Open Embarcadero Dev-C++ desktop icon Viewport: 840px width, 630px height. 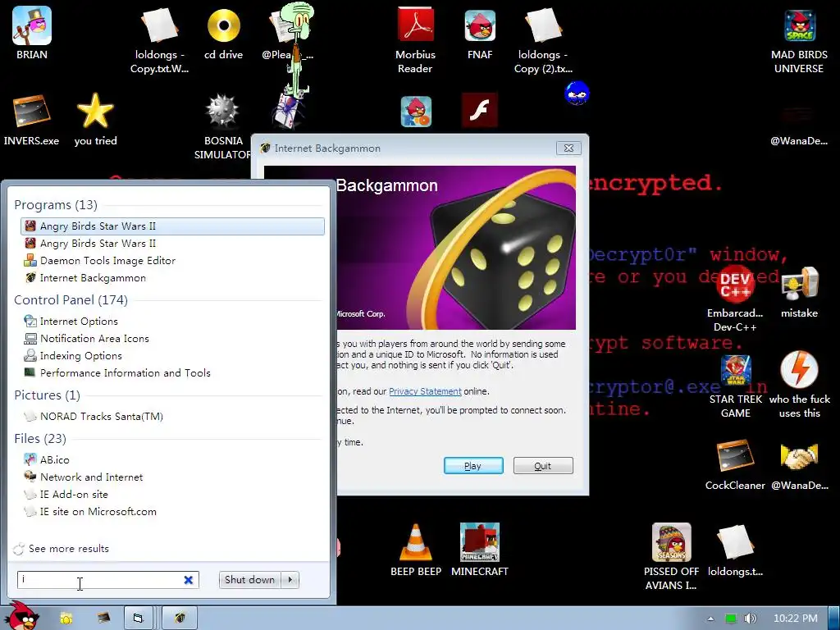[735, 299]
